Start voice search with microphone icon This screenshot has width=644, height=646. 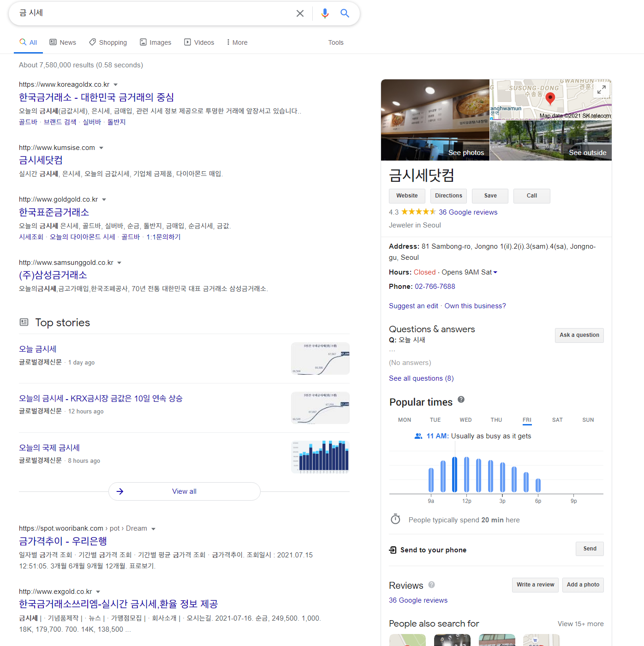pyautogui.click(x=325, y=13)
